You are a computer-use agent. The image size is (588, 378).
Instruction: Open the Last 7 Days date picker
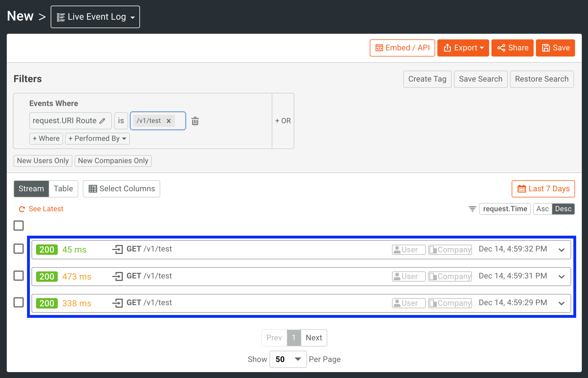(543, 189)
